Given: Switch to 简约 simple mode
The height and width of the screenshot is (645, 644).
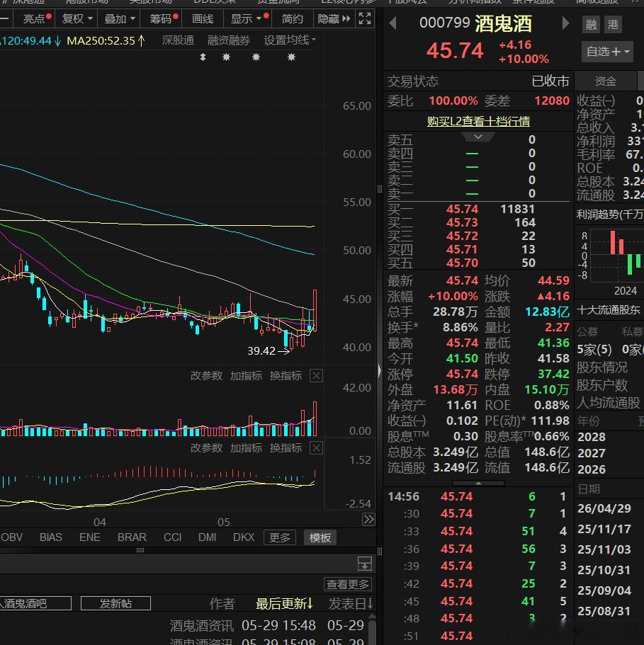Looking at the screenshot, I should (292, 19).
